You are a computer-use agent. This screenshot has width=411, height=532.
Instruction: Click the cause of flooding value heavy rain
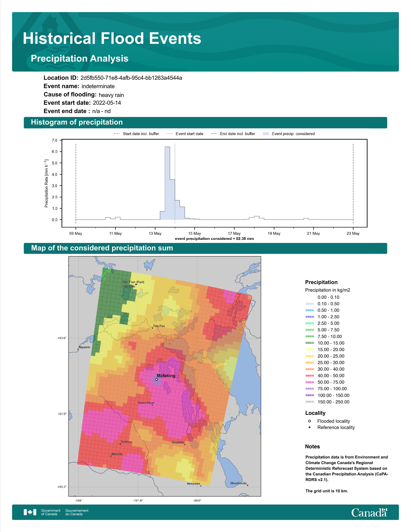coord(111,95)
